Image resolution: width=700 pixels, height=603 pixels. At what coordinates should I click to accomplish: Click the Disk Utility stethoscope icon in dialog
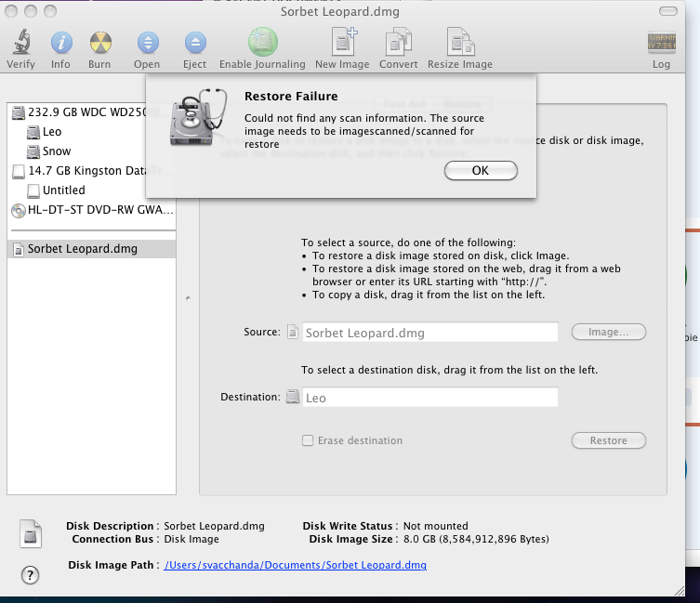(x=199, y=117)
